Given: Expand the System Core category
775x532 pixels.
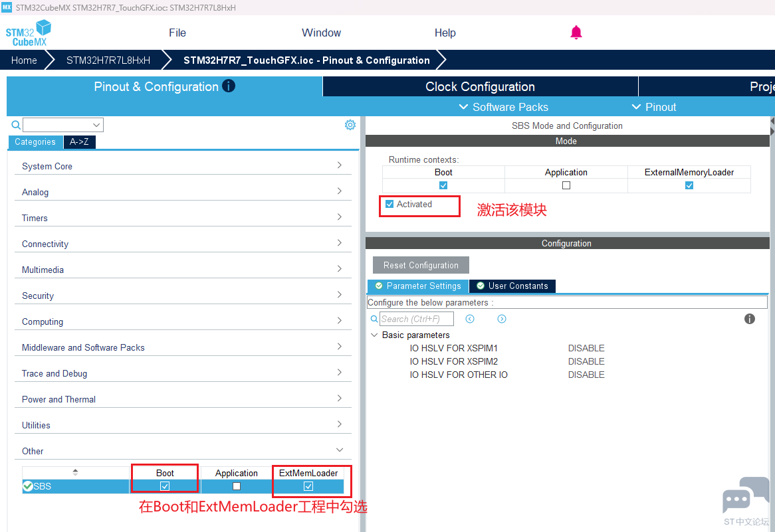Looking at the screenshot, I should (183, 166).
